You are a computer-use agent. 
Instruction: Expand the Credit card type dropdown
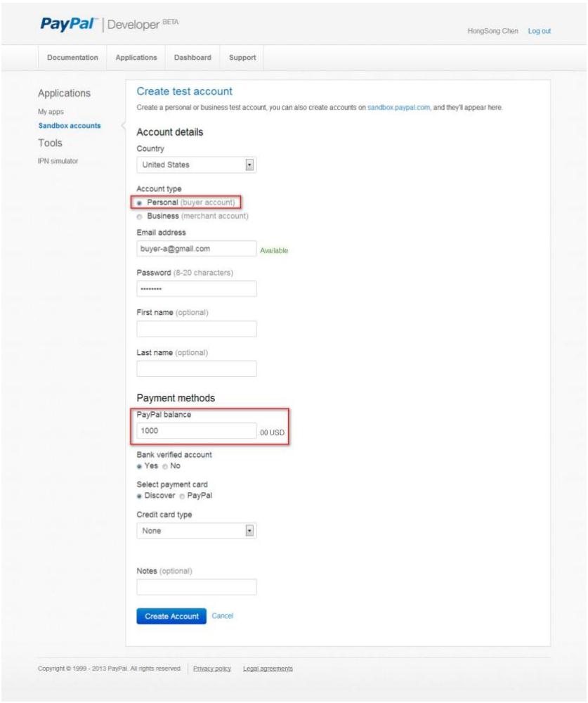pos(196,531)
